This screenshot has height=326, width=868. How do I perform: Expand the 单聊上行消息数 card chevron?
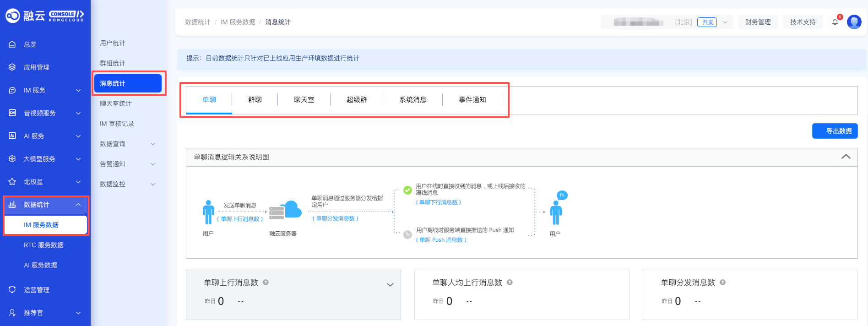390,285
